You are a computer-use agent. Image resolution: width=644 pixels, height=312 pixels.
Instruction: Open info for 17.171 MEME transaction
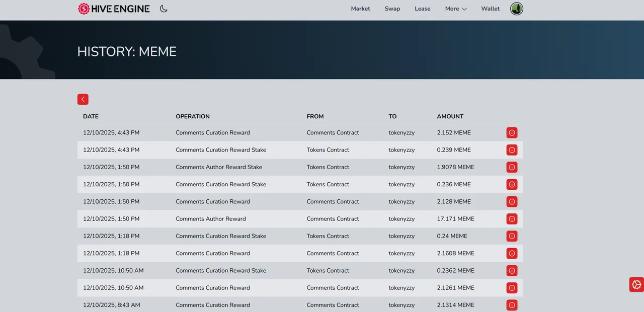(x=512, y=219)
